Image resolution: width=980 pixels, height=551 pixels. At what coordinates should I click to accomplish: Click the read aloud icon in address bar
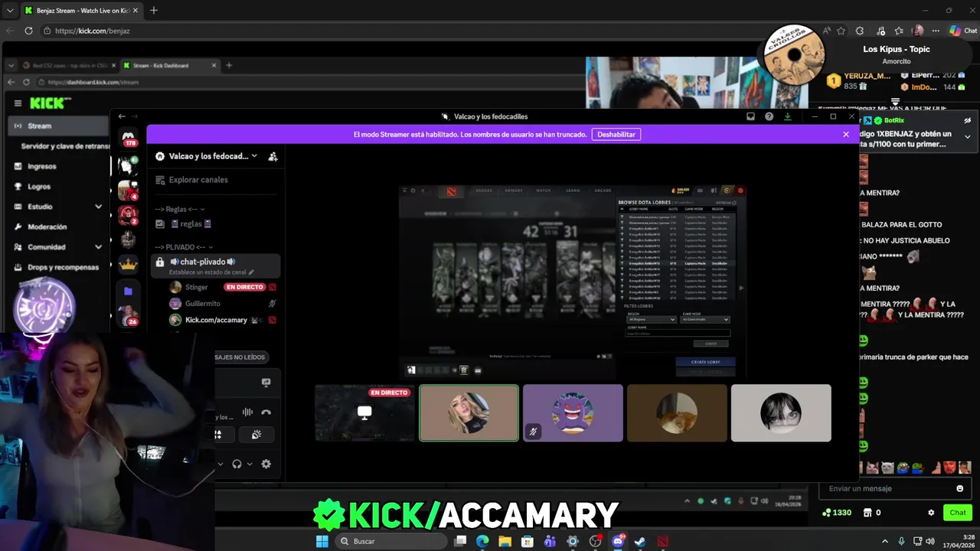click(826, 31)
